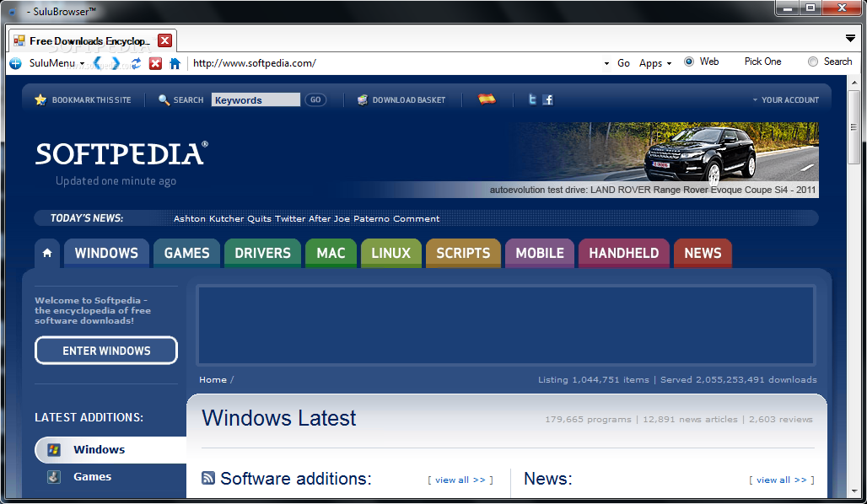
Task: Open the WINDOWS category tab
Action: 106,253
